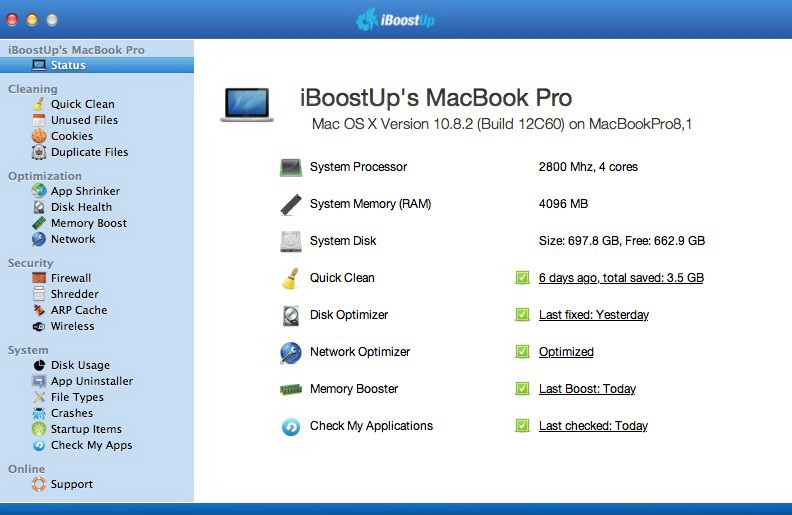Click the Crashes icon

[39, 414]
